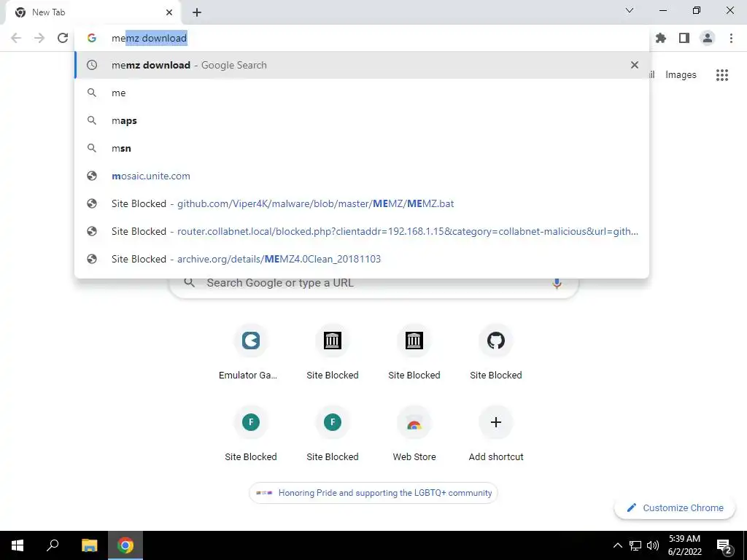Choose the 'maps' search suggestion
This screenshot has width=747, height=560.
tap(362, 120)
